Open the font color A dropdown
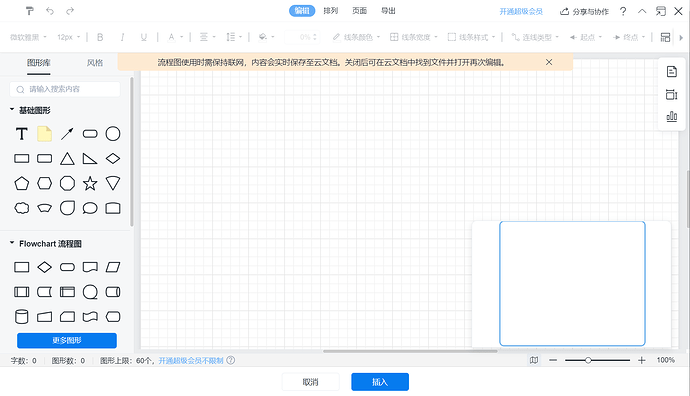The height and width of the screenshot is (396, 690). point(176,37)
